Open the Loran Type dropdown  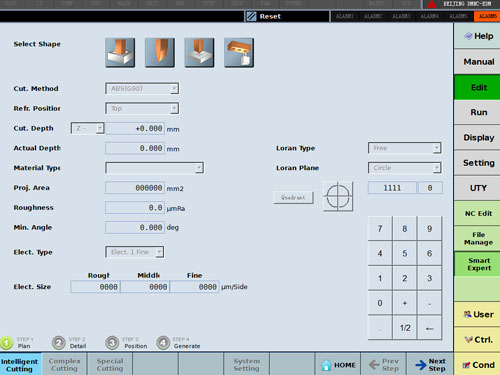405,148
